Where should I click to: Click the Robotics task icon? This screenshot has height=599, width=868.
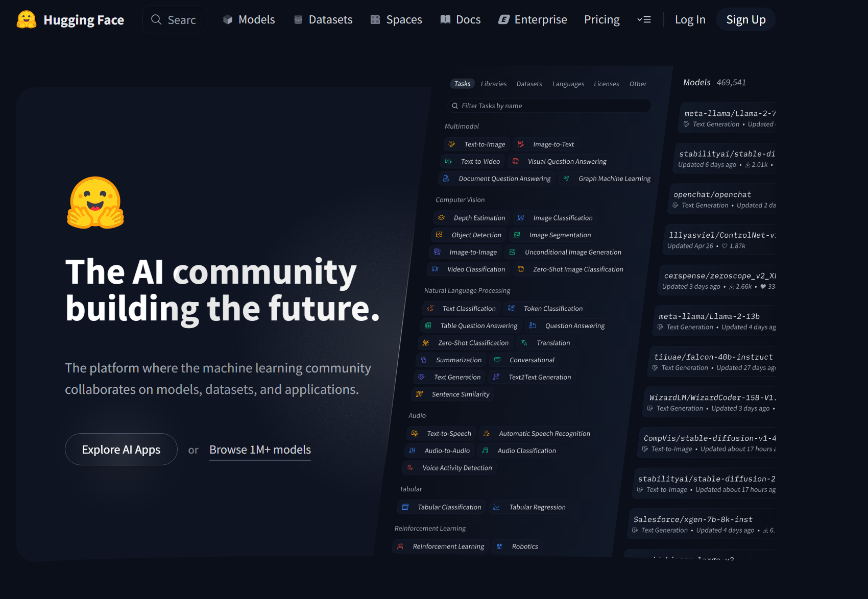point(500,546)
